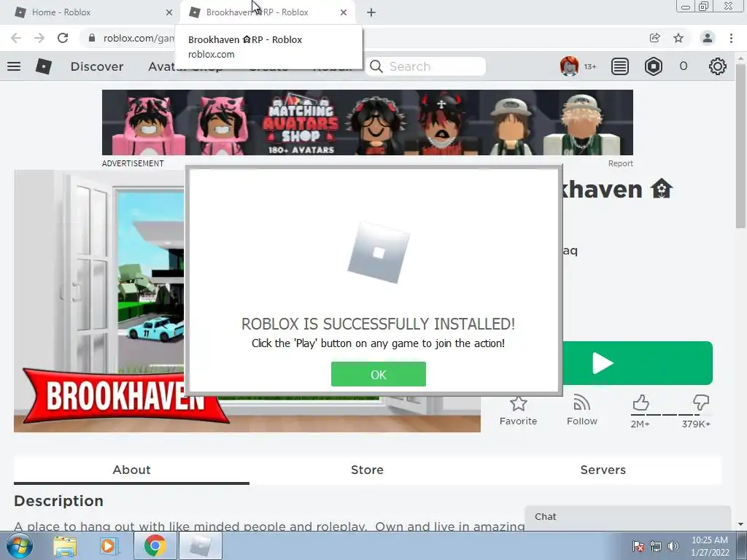Click the Favorite star icon
Viewport: 747px width, 560px height.
tap(519, 404)
